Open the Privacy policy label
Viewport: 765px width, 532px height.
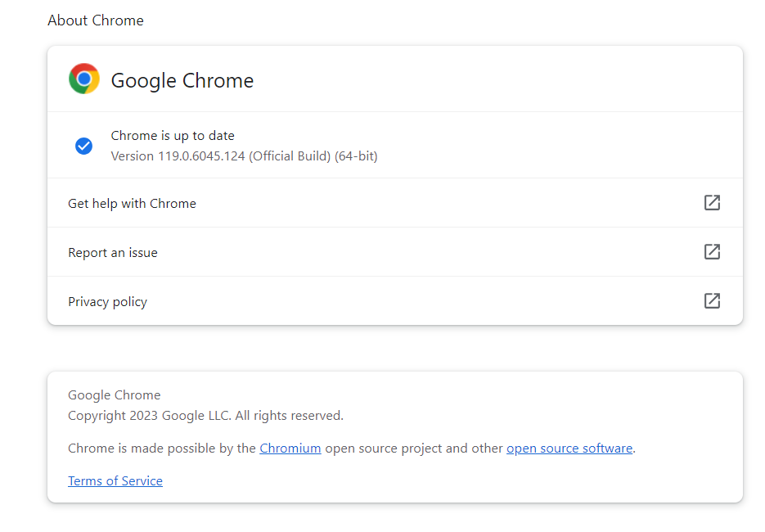107,301
